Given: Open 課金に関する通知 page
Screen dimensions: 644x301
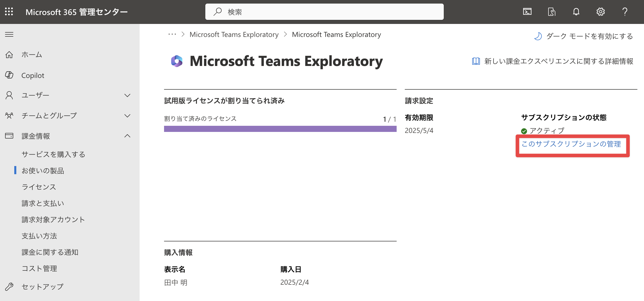Looking at the screenshot, I should pos(50,252).
